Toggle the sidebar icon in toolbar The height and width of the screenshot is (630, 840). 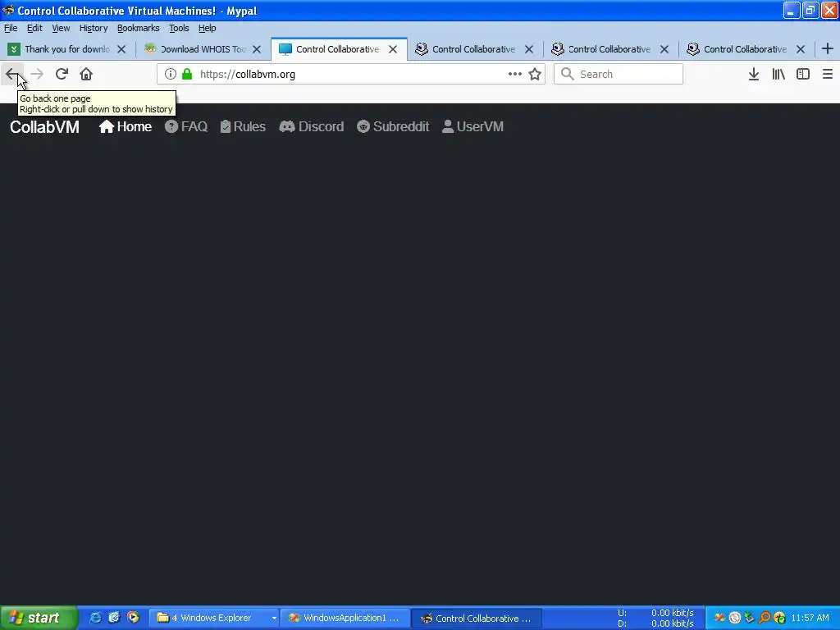click(x=803, y=74)
